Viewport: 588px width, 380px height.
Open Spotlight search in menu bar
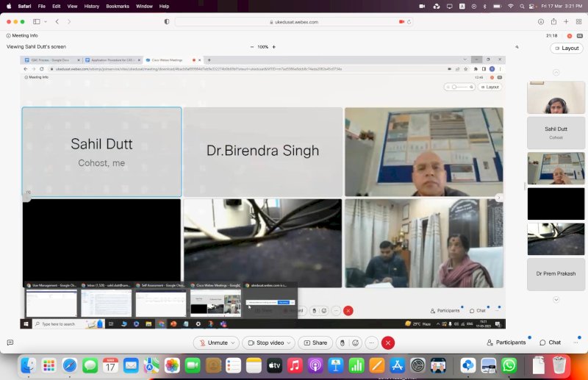522,6
